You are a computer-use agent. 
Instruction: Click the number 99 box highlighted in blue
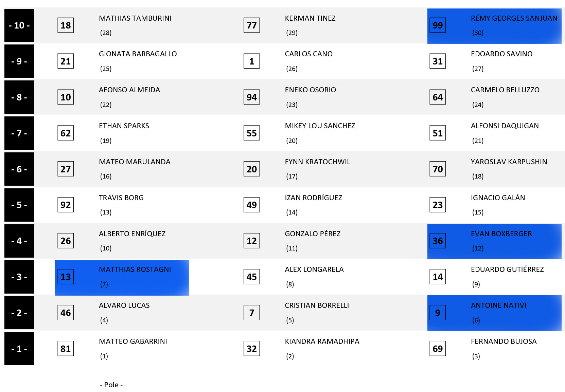point(438,25)
